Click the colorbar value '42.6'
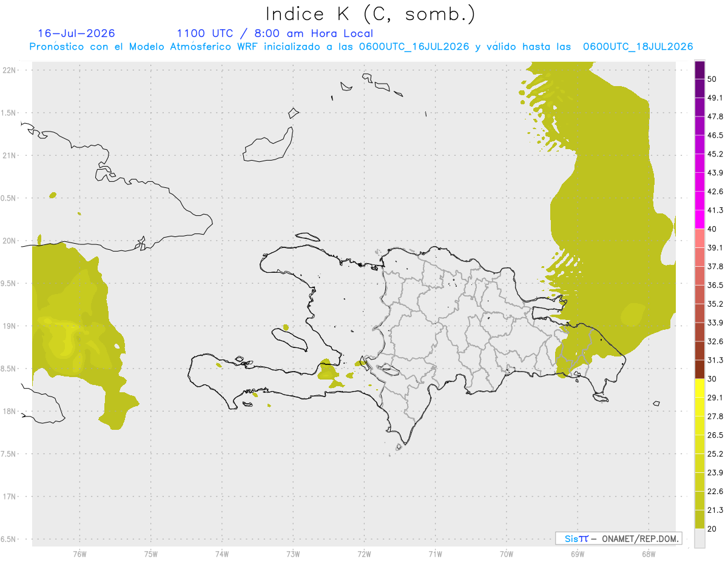This screenshot has width=728, height=562. tap(716, 192)
